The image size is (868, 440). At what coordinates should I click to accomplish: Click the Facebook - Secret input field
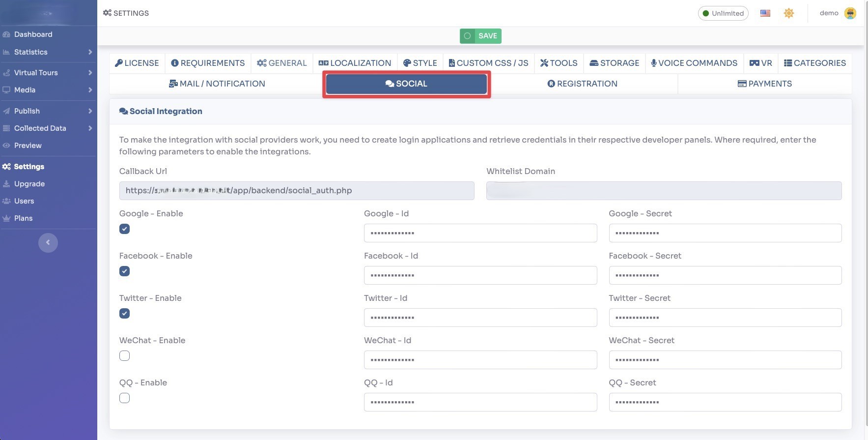pyautogui.click(x=726, y=275)
